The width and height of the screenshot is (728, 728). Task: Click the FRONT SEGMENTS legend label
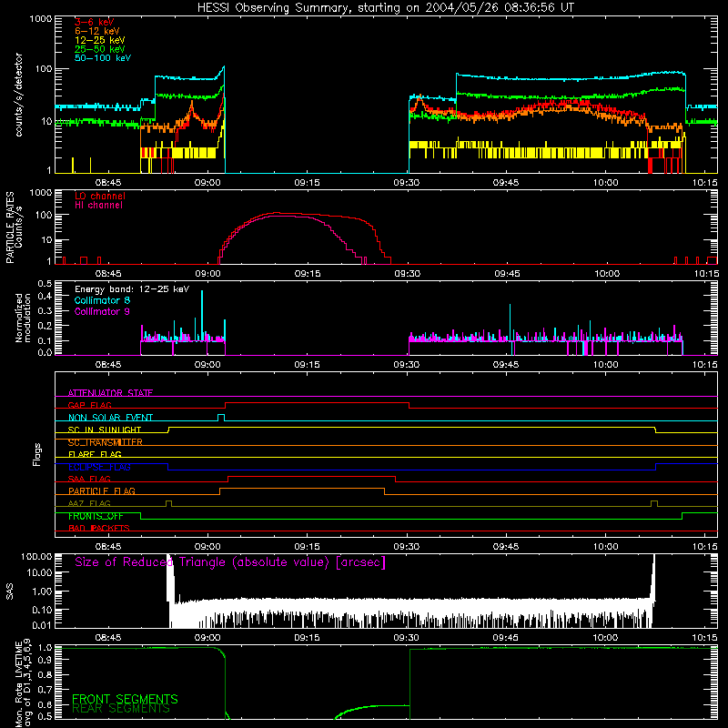pos(125,699)
